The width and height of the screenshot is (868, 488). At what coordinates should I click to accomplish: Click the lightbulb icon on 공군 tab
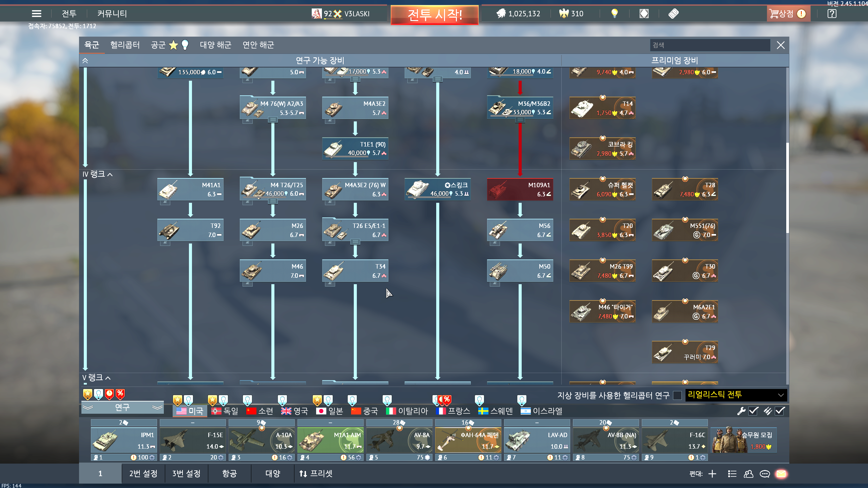(x=185, y=45)
